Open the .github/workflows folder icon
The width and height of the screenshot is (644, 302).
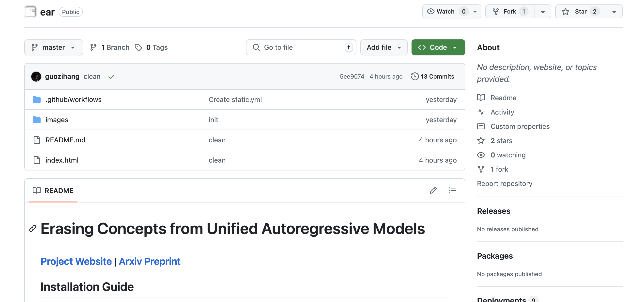coord(37,100)
